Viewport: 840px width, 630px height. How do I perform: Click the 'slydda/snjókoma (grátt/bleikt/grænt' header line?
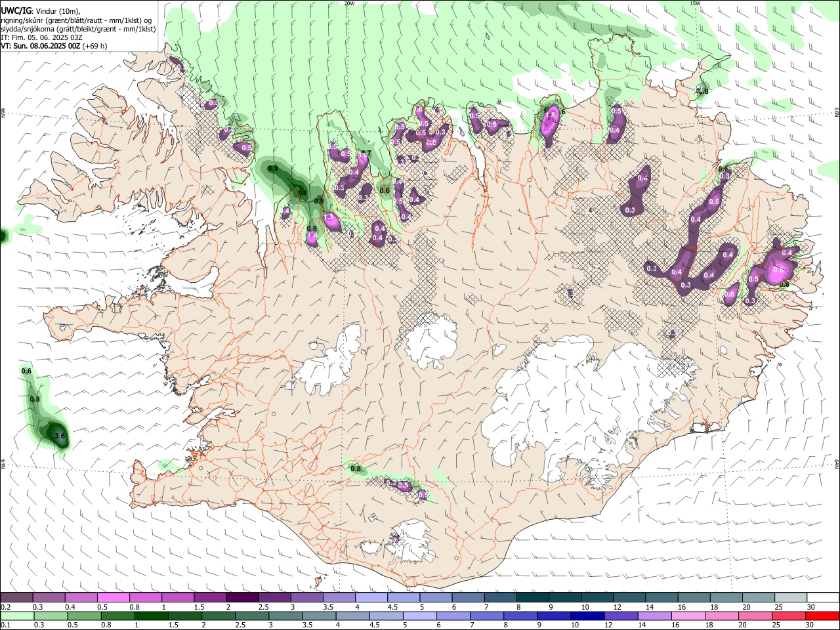pyautogui.click(x=78, y=29)
